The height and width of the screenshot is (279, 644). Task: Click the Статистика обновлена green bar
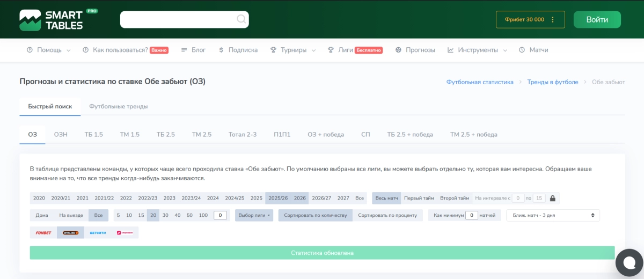point(322,253)
